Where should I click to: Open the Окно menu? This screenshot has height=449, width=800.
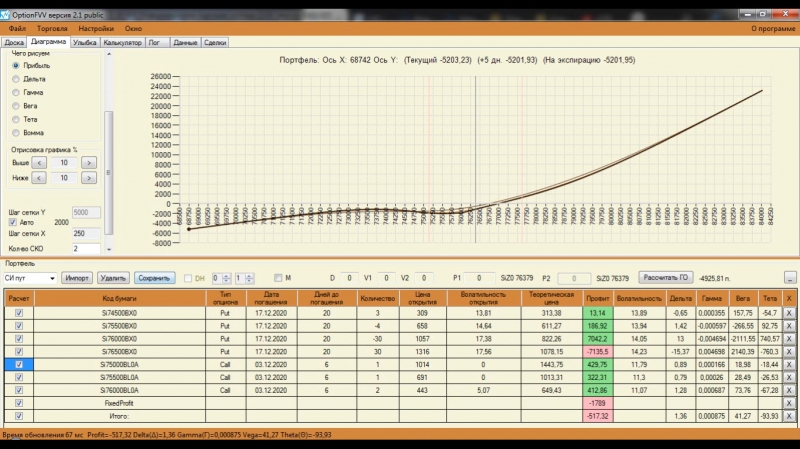pyautogui.click(x=133, y=29)
